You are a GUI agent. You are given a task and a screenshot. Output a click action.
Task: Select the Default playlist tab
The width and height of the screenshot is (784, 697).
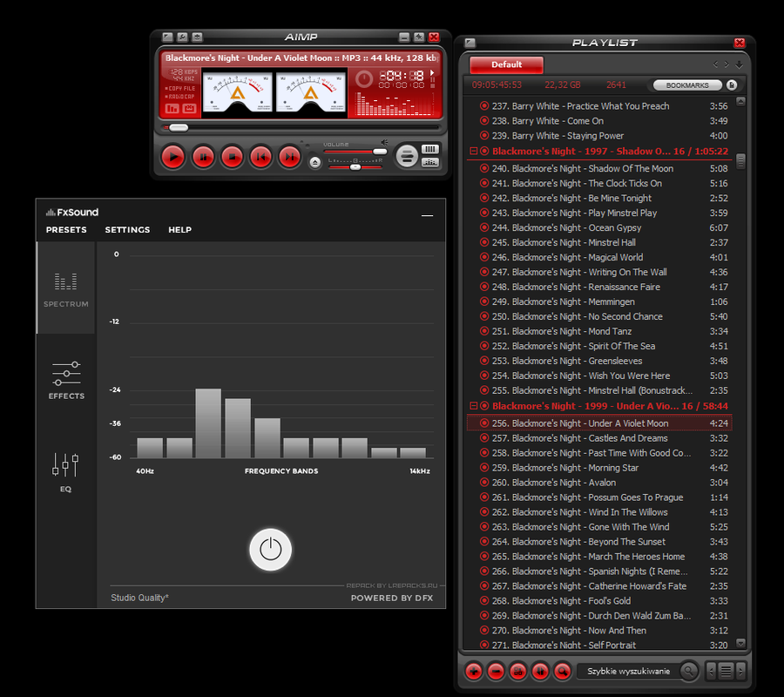(506, 64)
